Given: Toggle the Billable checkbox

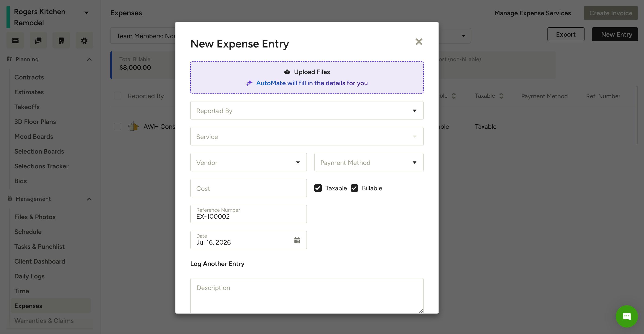Looking at the screenshot, I should [354, 188].
